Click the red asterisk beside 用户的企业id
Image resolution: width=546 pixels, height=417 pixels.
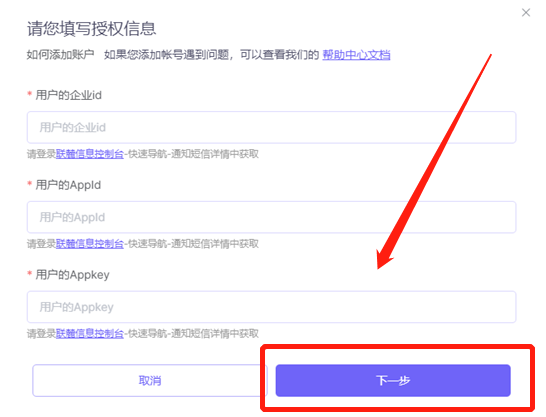pyautogui.click(x=30, y=94)
